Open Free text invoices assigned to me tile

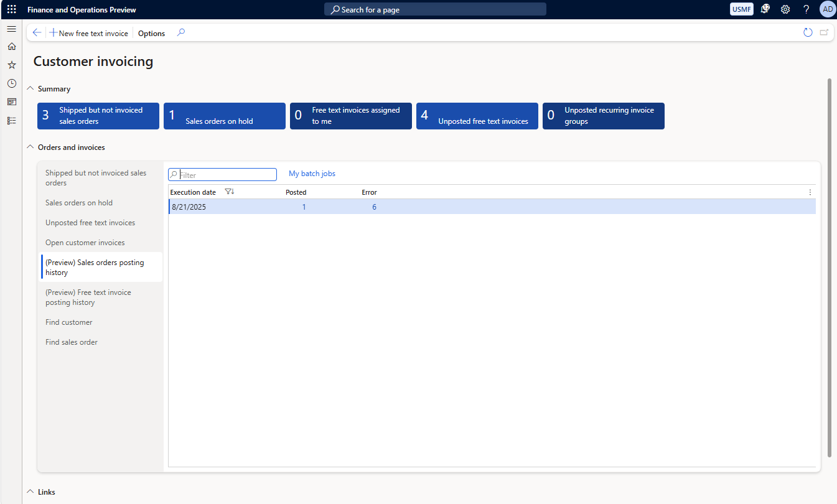coord(351,116)
